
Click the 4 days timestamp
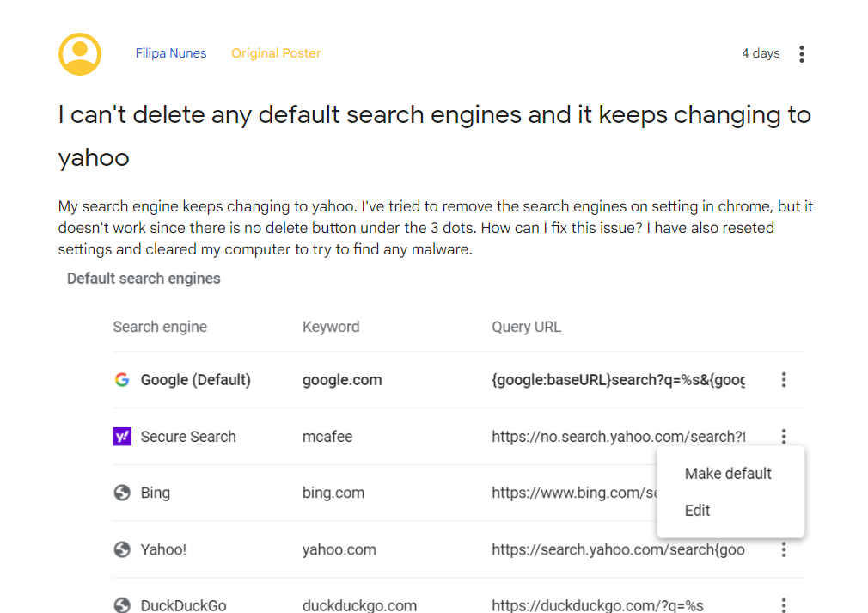[x=761, y=53]
